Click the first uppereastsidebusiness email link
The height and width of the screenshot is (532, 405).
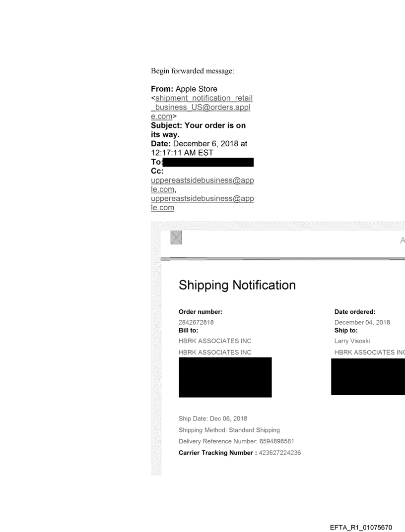[x=205, y=184]
